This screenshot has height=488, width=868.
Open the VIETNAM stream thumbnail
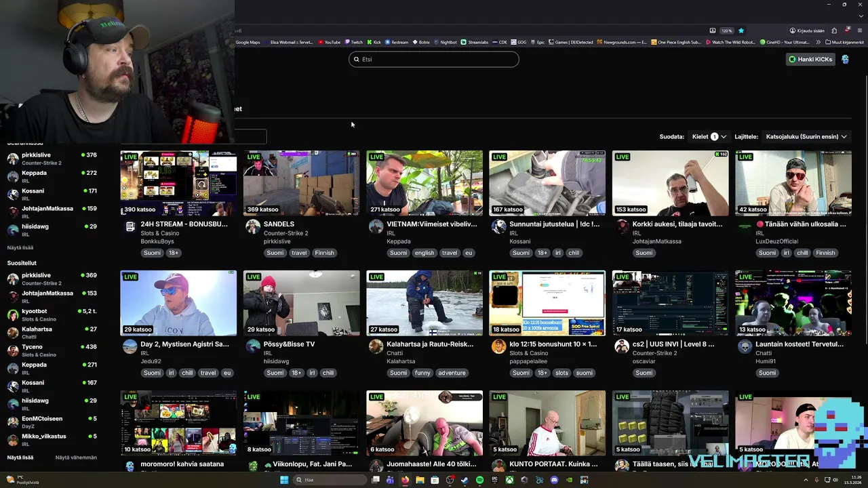(425, 183)
